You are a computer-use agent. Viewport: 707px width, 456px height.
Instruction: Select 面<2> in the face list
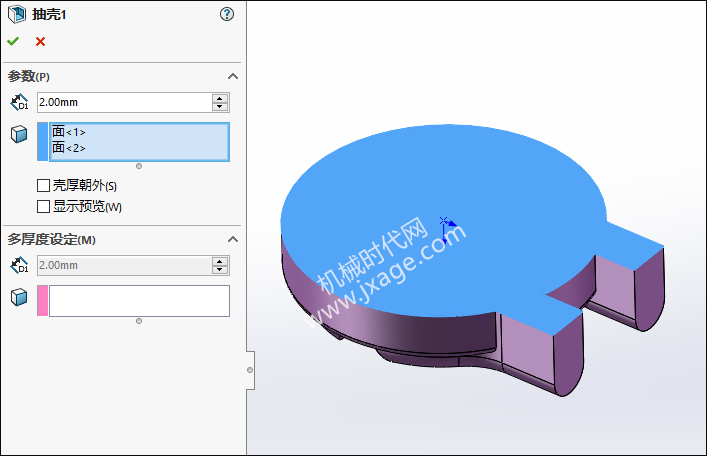[69, 147]
